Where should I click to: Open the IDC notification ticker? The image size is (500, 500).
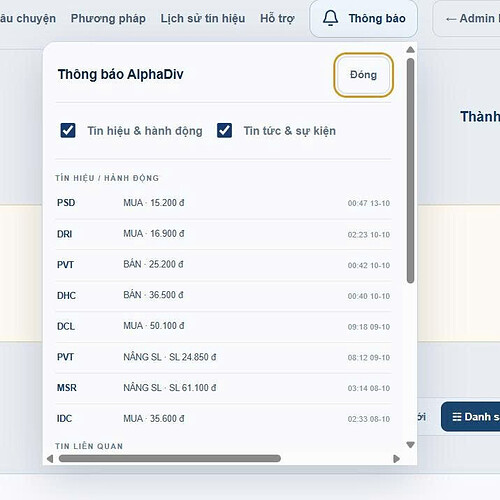(64, 418)
